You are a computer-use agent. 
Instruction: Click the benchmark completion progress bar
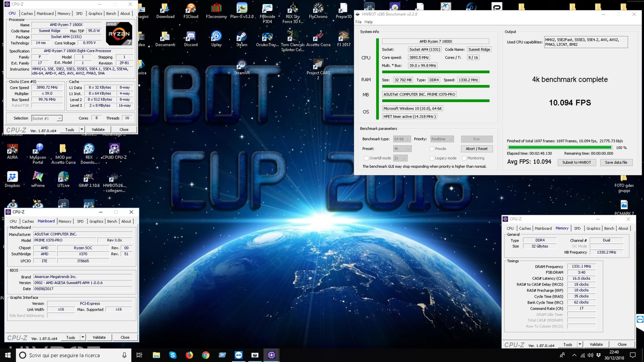(560, 147)
